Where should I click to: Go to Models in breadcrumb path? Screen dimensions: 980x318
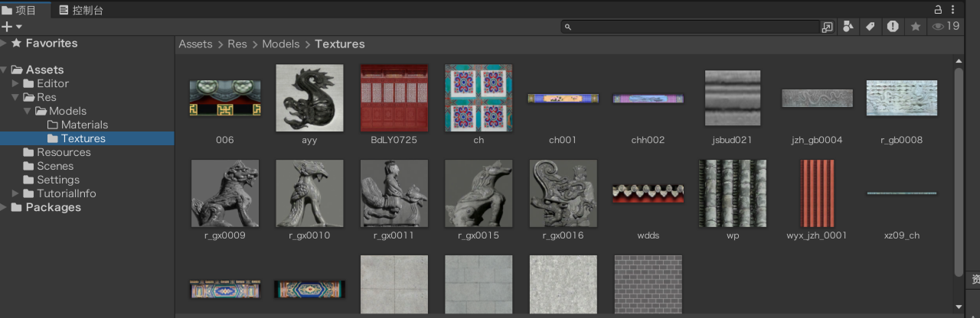pyautogui.click(x=281, y=44)
